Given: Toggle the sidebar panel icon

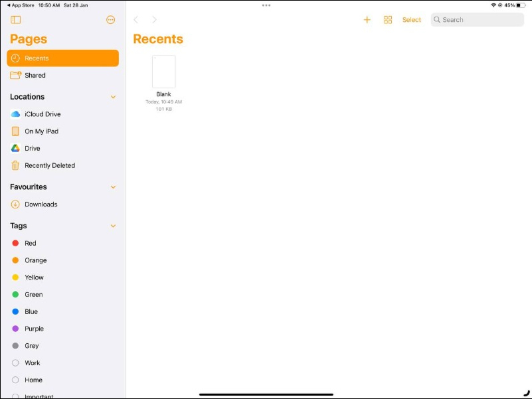Looking at the screenshot, I should [x=15, y=20].
